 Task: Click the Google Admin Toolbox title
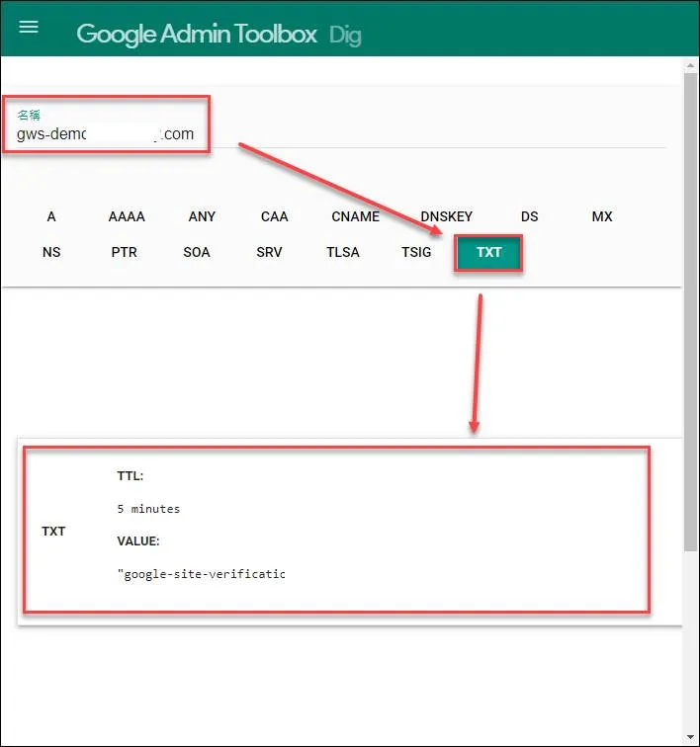197,35
